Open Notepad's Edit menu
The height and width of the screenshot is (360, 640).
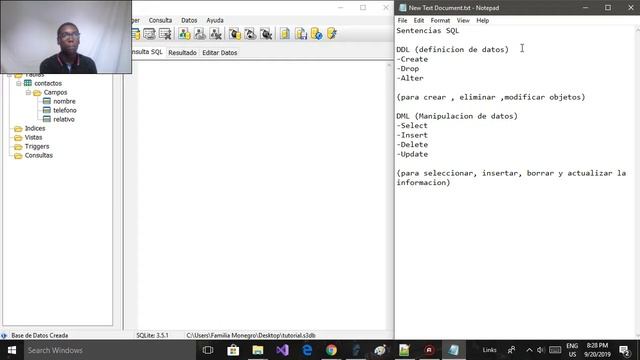pos(419,20)
